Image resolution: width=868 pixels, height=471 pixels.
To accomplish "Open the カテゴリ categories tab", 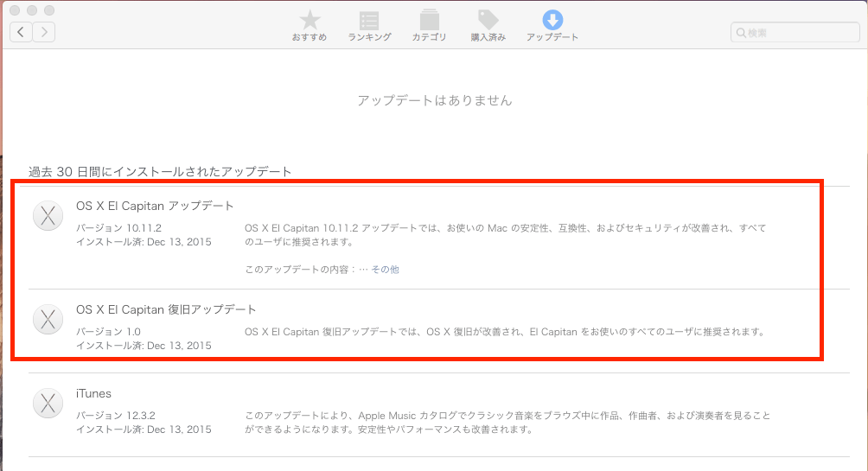I will pos(429,26).
